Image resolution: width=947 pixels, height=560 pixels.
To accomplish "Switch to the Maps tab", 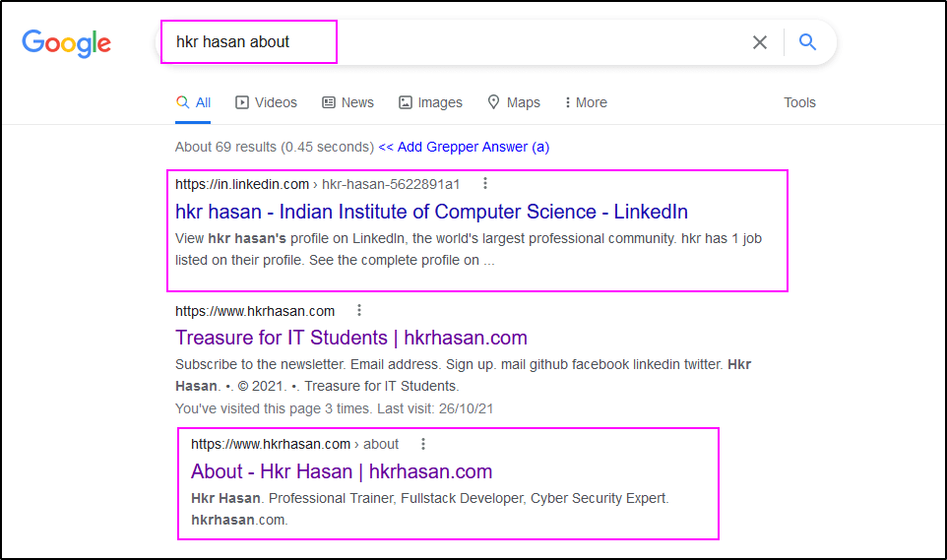I will coord(514,102).
